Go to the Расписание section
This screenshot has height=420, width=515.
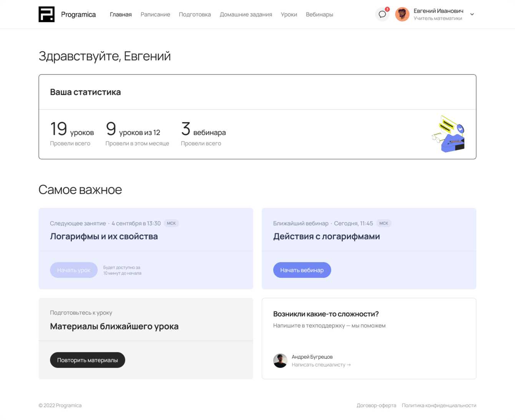(x=155, y=15)
